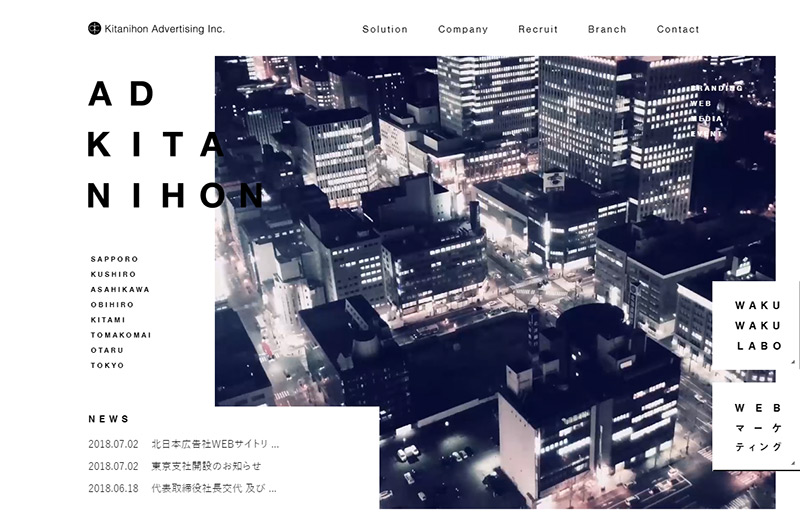
Task: Select the OBIHIRO branch link
Action: pos(112,305)
